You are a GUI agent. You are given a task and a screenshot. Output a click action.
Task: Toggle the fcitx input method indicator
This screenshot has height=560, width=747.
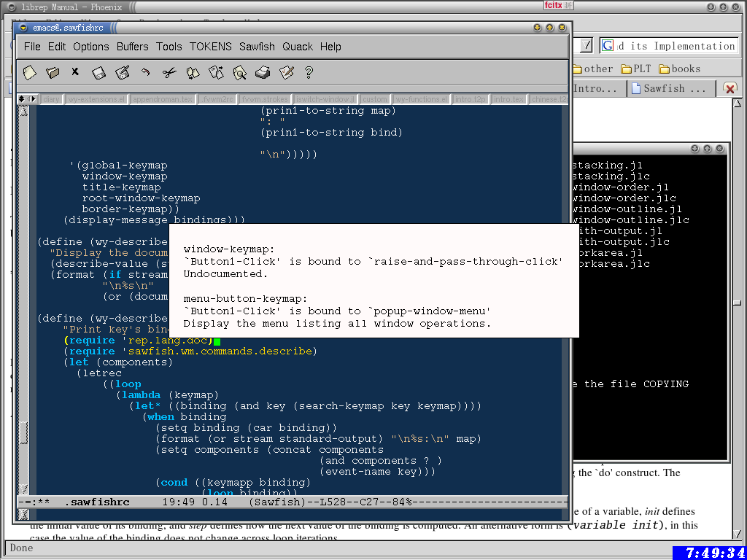pyautogui.click(x=559, y=6)
